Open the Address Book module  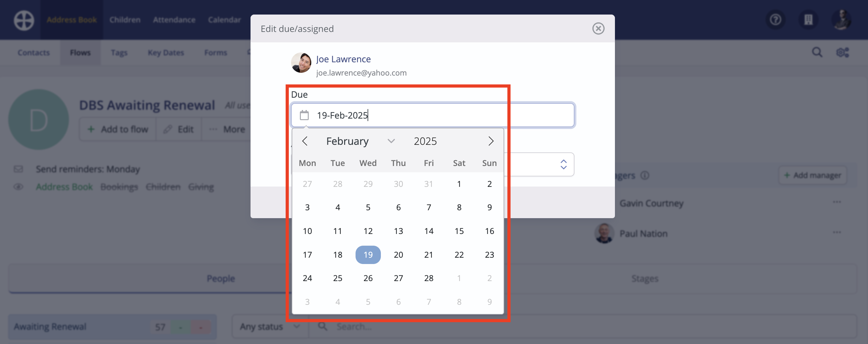[72, 20]
